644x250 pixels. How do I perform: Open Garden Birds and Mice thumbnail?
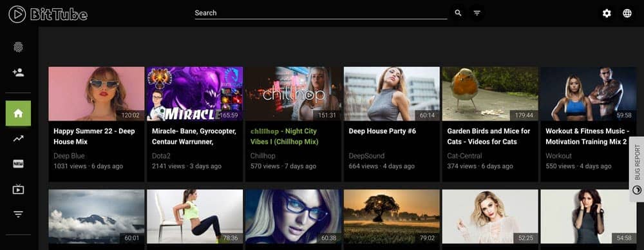(x=490, y=94)
